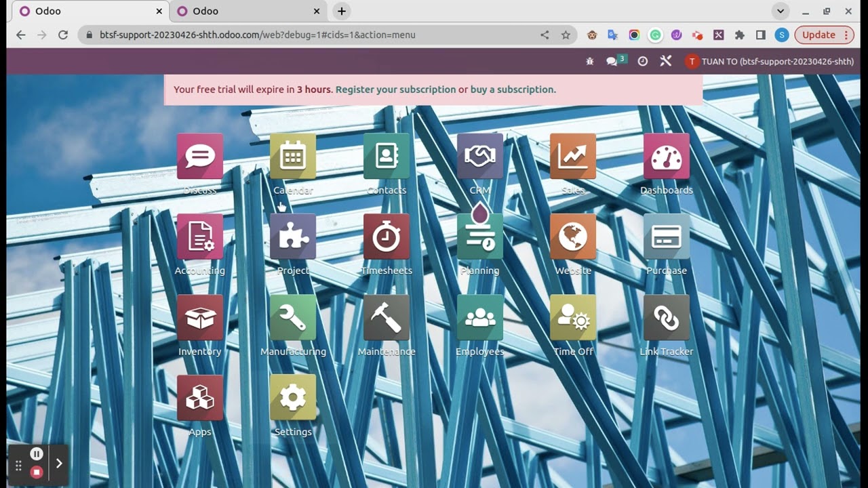
Task: Pause the screen recording
Action: [37, 454]
